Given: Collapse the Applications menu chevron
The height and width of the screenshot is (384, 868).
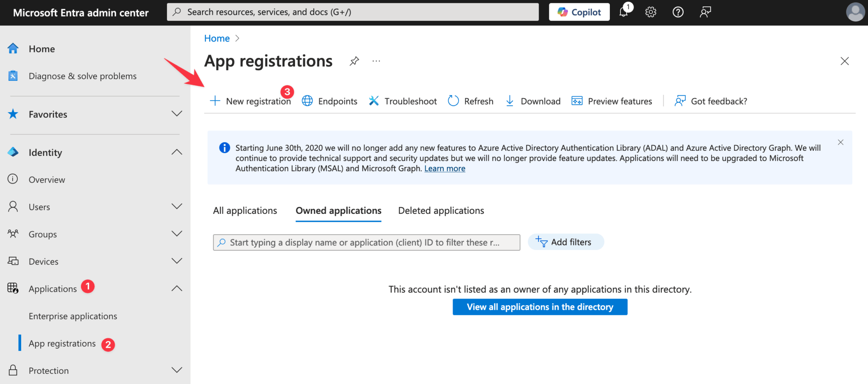Looking at the screenshot, I should coord(177,288).
